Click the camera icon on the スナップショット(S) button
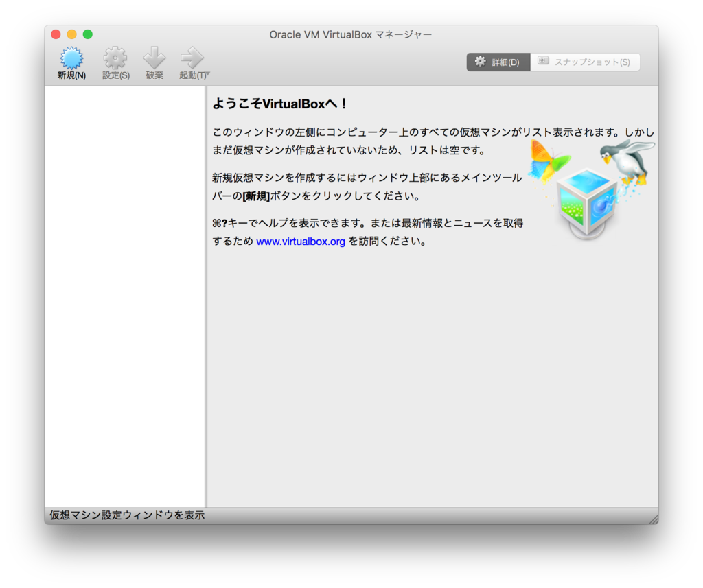The width and height of the screenshot is (703, 588). coord(542,61)
